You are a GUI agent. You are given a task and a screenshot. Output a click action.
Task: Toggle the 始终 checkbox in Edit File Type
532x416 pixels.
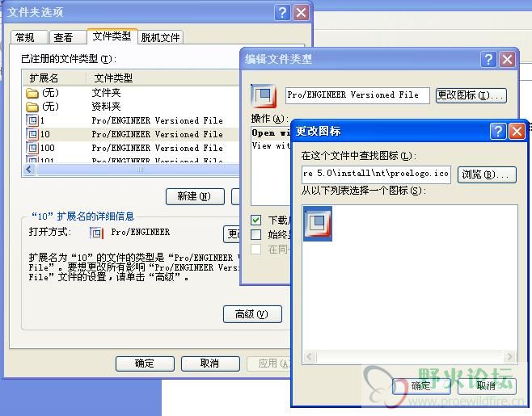tap(255, 234)
